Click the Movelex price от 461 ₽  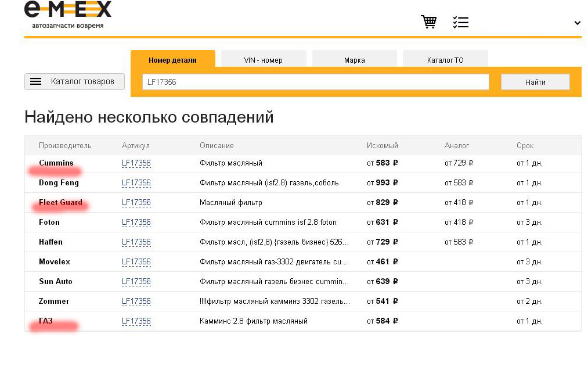point(382,262)
